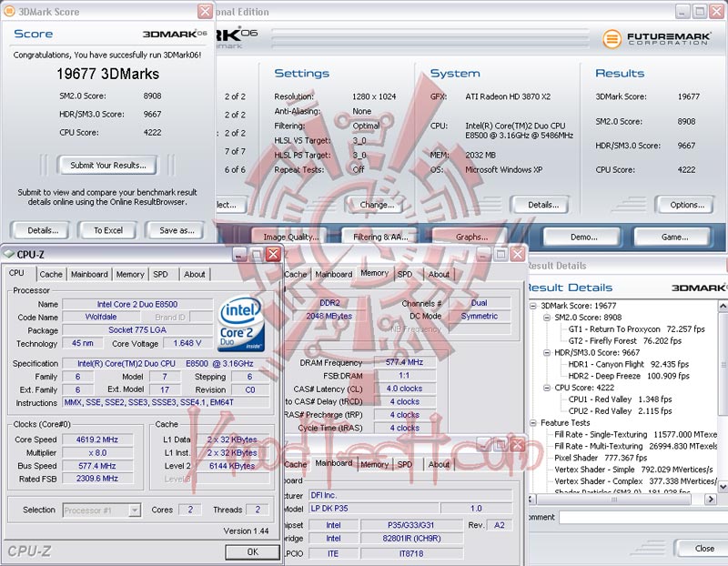Click Change button under Settings
Screen dimensions: 728x566
tap(377, 205)
